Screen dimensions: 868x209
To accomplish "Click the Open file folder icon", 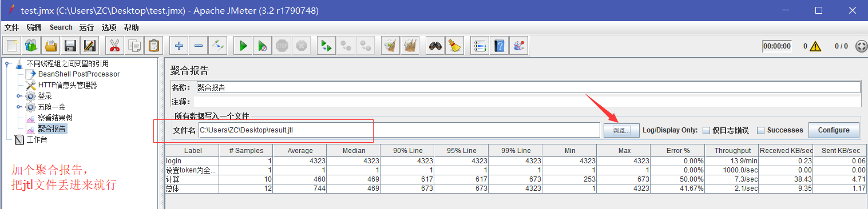I will (51, 46).
